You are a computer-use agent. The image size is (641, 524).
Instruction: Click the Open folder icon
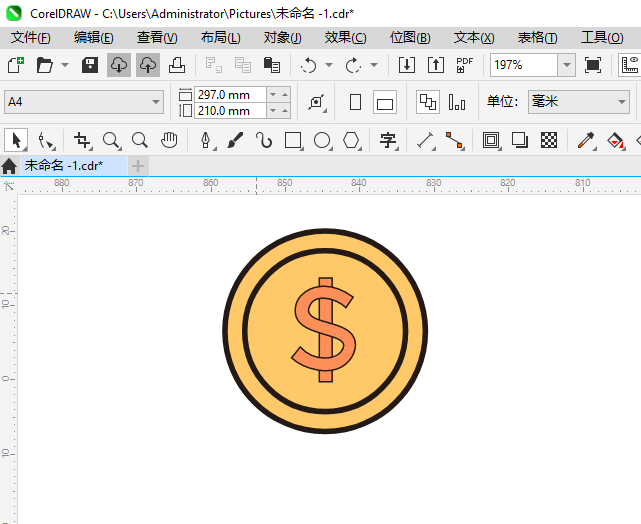click(x=45, y=65)
